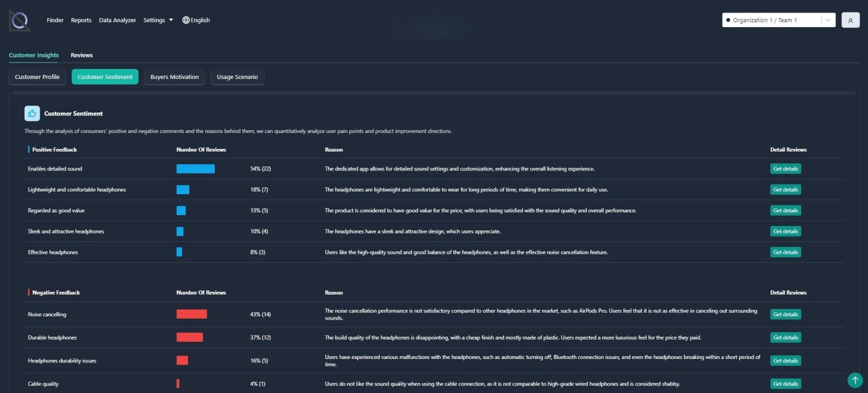Navigate to Data Analyzer
Viewport: 868px width, 393px height.
pos(117,20)
